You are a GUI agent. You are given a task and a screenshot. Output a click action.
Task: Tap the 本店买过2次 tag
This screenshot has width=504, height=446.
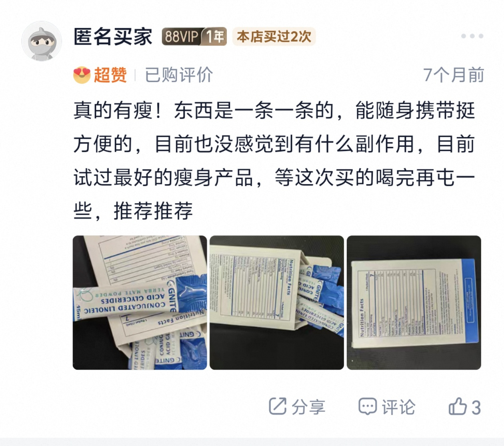[274, 37]
